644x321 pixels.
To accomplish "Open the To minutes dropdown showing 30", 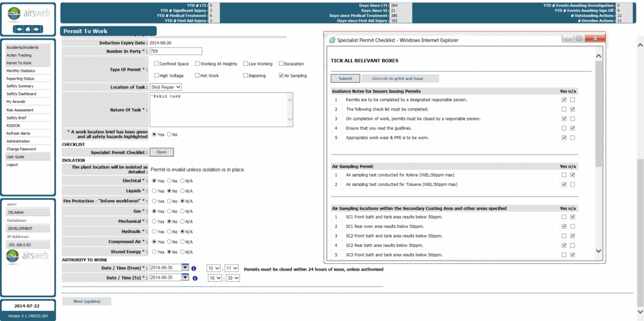I will 232,278.
